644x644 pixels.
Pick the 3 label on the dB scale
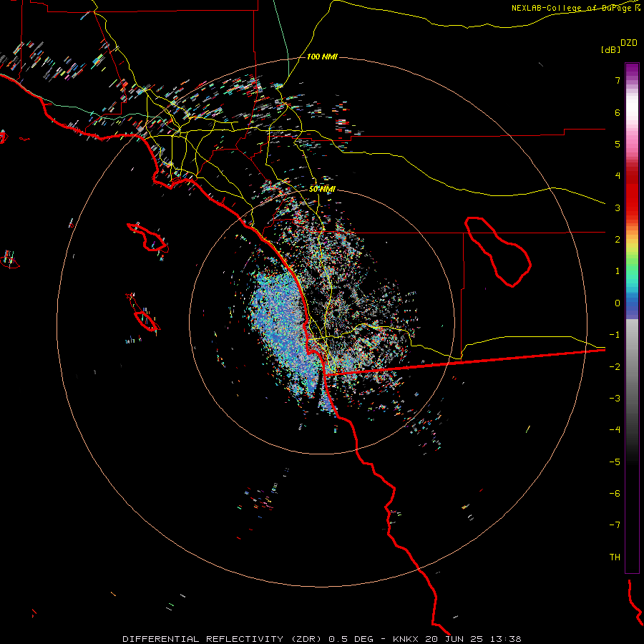click(x=618, y=208)
